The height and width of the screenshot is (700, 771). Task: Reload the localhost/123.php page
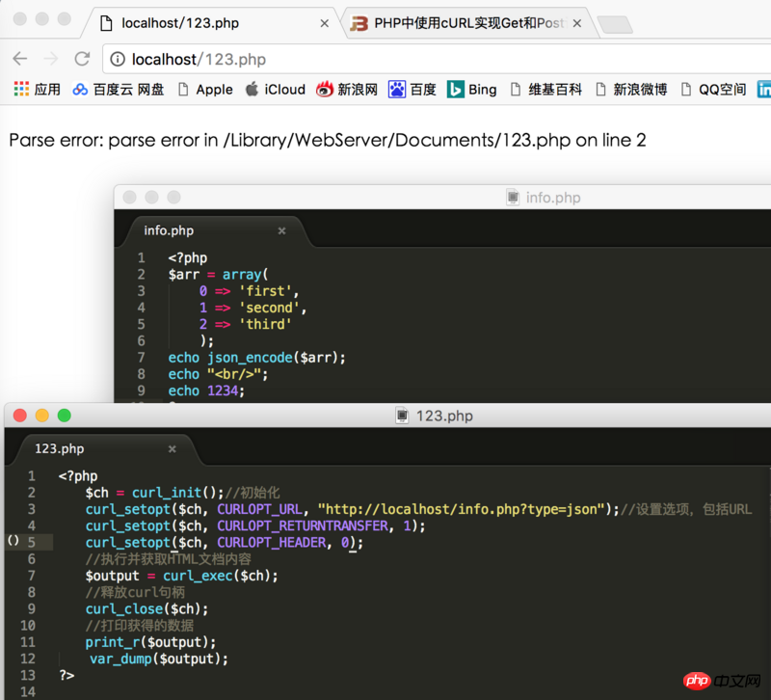point(82,59)
